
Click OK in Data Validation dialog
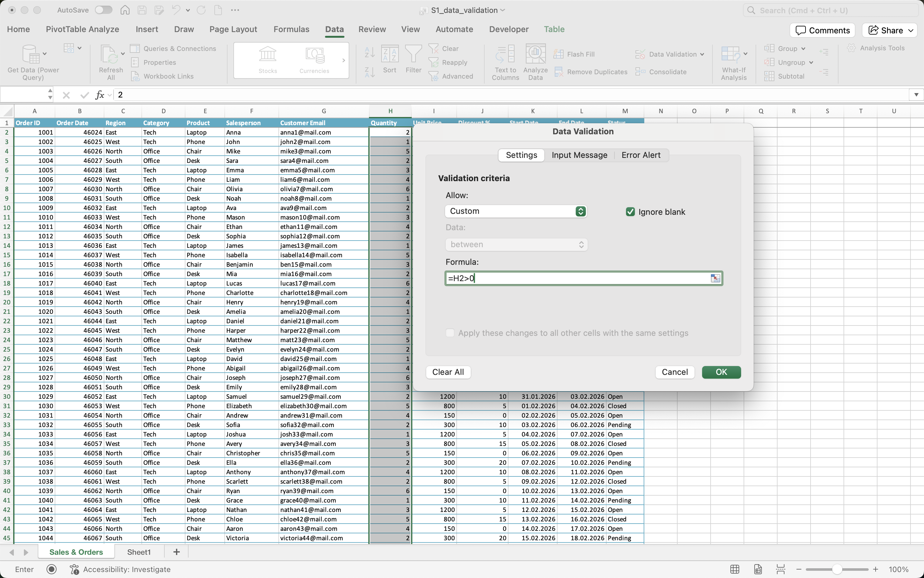click(721, 372)
